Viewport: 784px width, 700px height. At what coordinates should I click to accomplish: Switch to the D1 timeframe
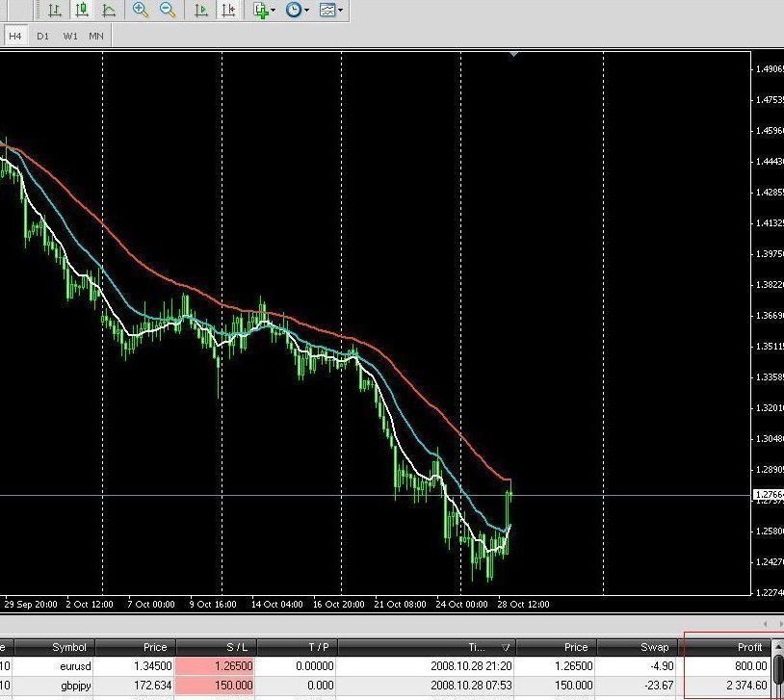click(x=42, y=36)
